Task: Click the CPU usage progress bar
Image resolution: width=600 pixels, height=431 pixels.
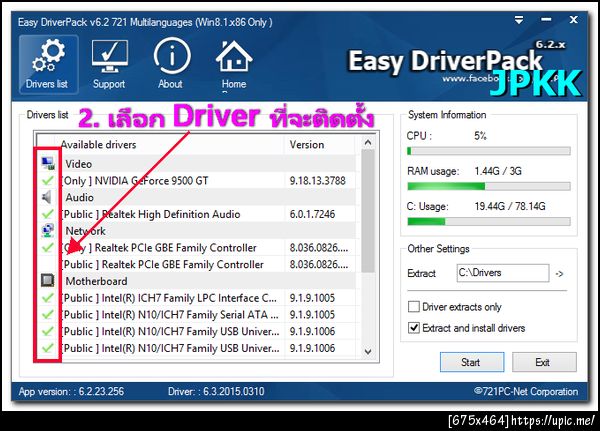Action: pos(489,151)
